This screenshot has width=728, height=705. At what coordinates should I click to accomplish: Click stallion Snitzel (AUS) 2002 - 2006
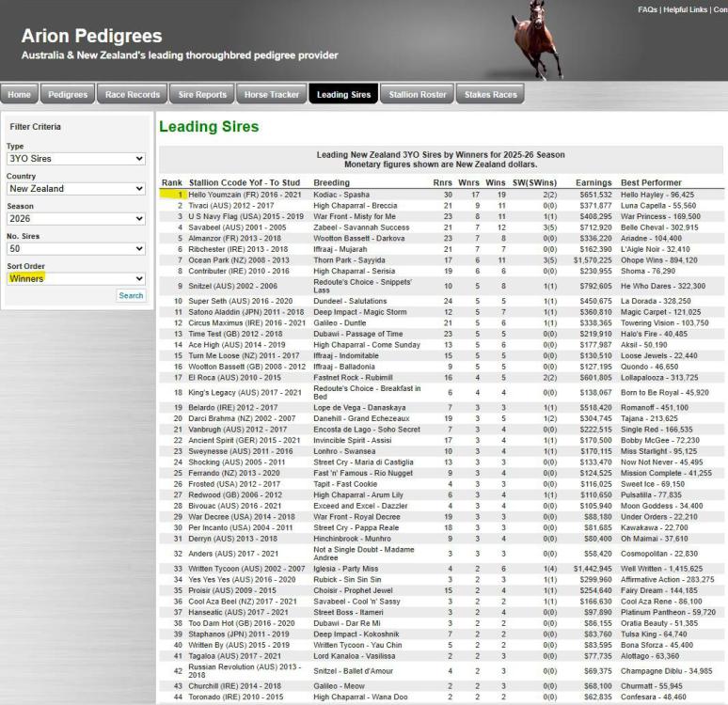(232, 287)
